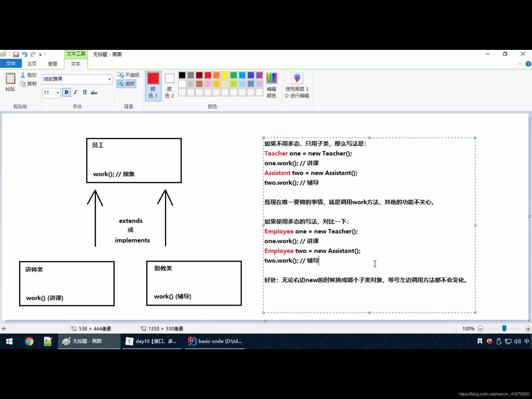Open the 文件 file menu

pos(11,64)
